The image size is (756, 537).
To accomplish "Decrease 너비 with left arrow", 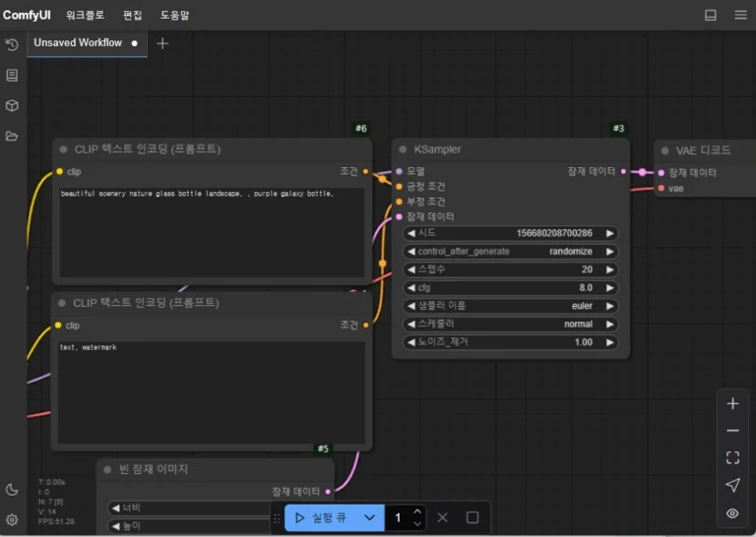I will 116,507.
